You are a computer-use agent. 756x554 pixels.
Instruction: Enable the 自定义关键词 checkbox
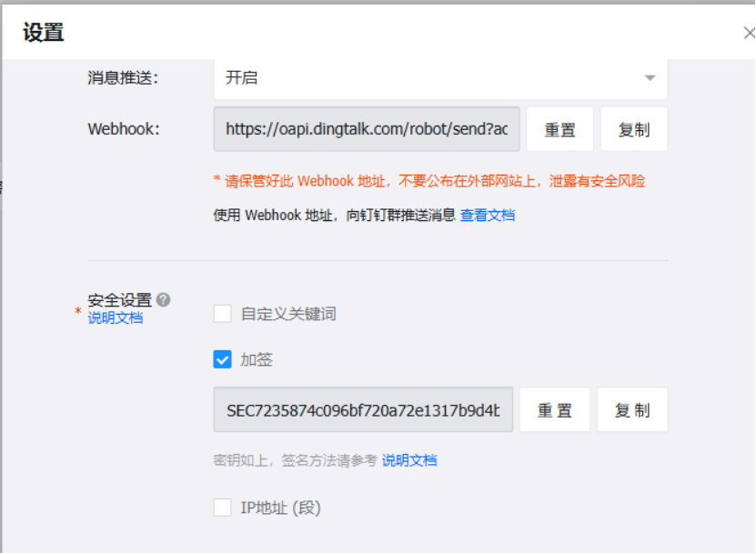tap(222, 314)
